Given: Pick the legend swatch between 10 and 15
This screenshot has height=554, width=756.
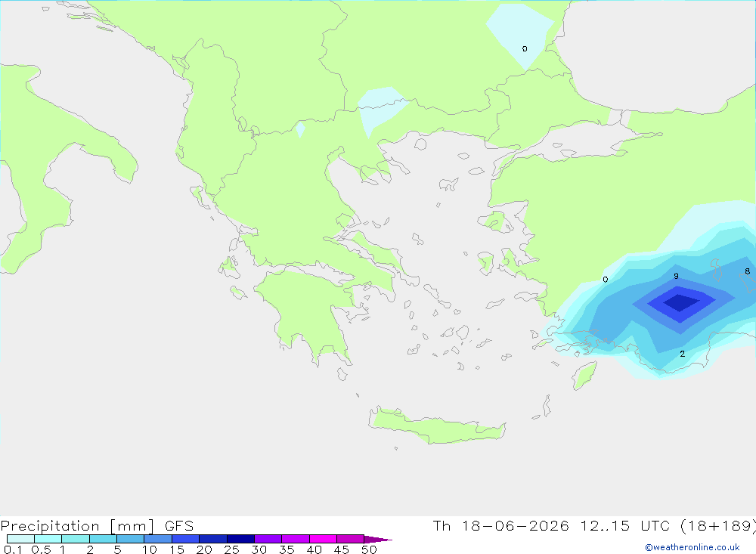Looking at the screenshot, I should click(158, 539).
